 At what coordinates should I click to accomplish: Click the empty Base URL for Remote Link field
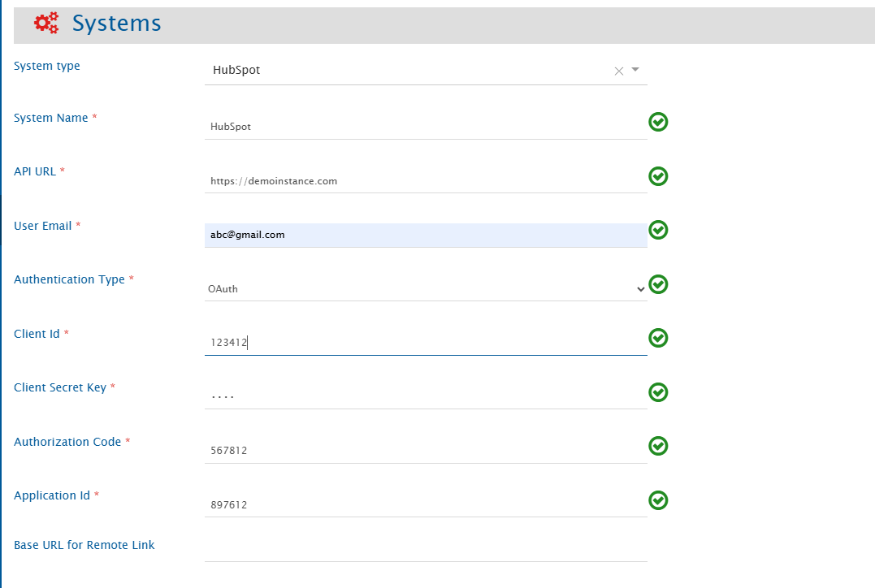pos(425,549)
